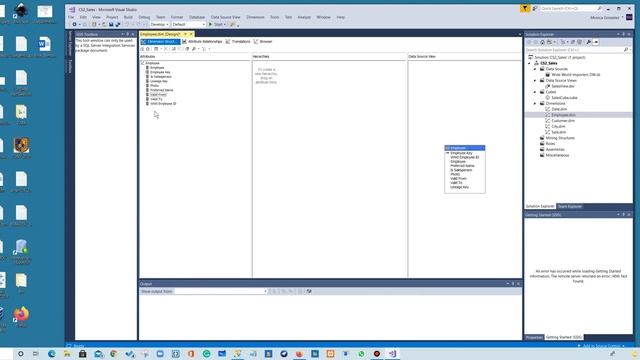Select SalesCube.cube in Solution Explorer
640x360 pixels.
tap(561, 98)
